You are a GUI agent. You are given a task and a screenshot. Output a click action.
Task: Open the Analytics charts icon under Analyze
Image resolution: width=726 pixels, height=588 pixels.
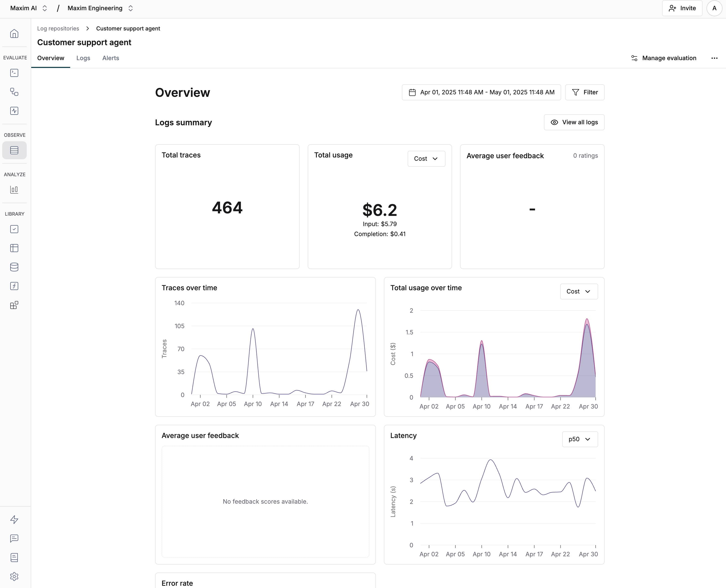point(14,189)
